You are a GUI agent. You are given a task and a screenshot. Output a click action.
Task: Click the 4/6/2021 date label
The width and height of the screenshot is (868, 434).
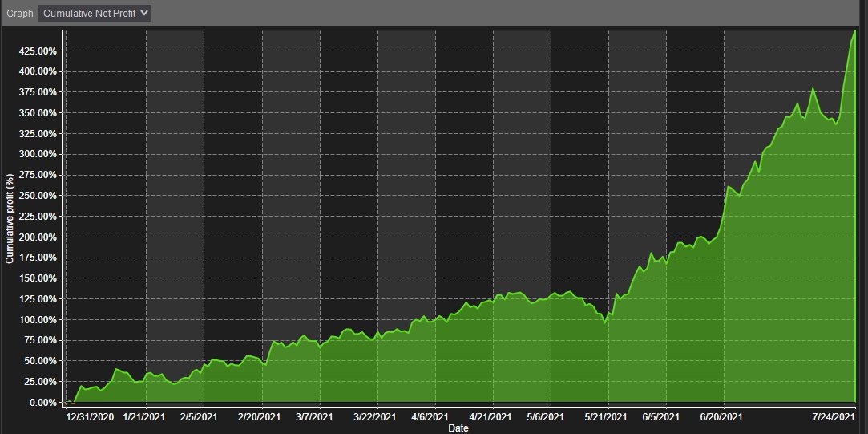[430, 417]
